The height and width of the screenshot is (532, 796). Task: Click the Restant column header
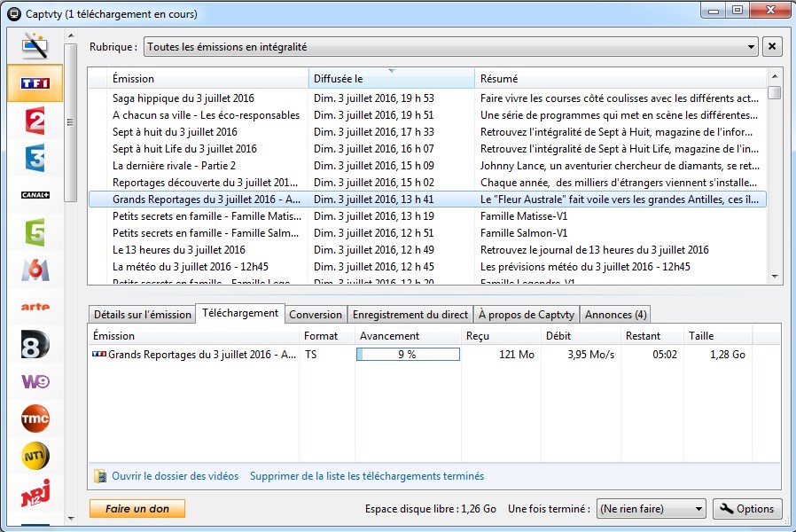(x=652, y=336)
